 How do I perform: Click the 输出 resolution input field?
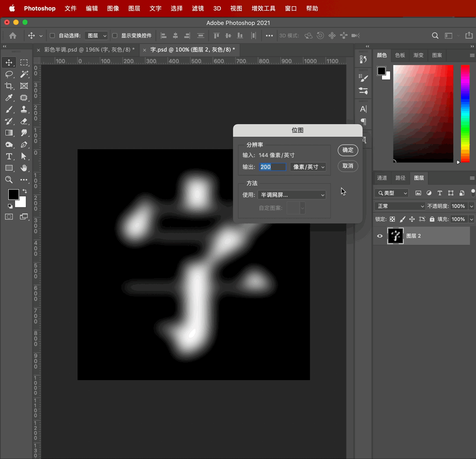pyautogui.click(x=272, y=167)
